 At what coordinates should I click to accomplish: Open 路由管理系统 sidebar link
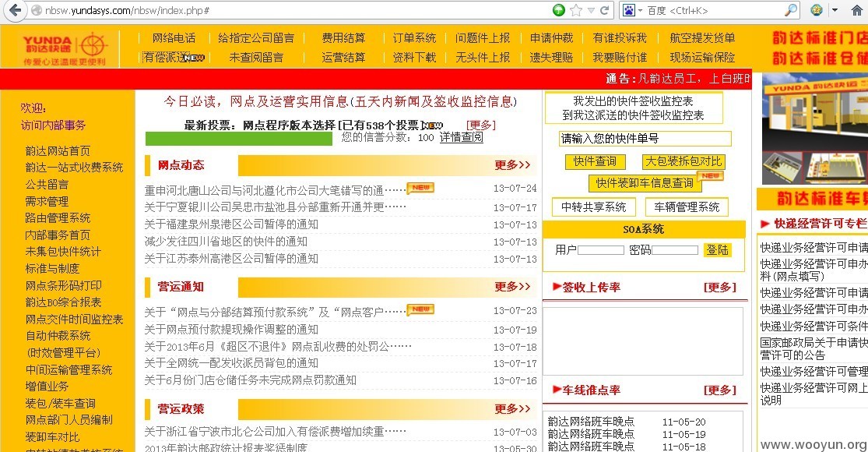(x=58, y=218)
